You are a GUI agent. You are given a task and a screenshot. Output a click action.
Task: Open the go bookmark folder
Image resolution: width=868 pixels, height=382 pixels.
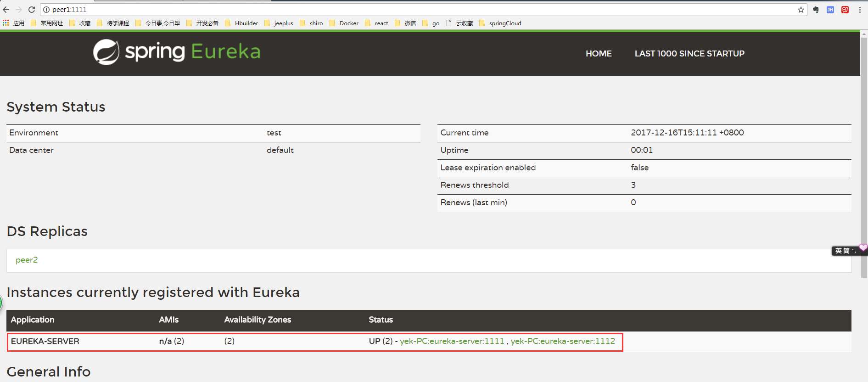pos(431,23)
